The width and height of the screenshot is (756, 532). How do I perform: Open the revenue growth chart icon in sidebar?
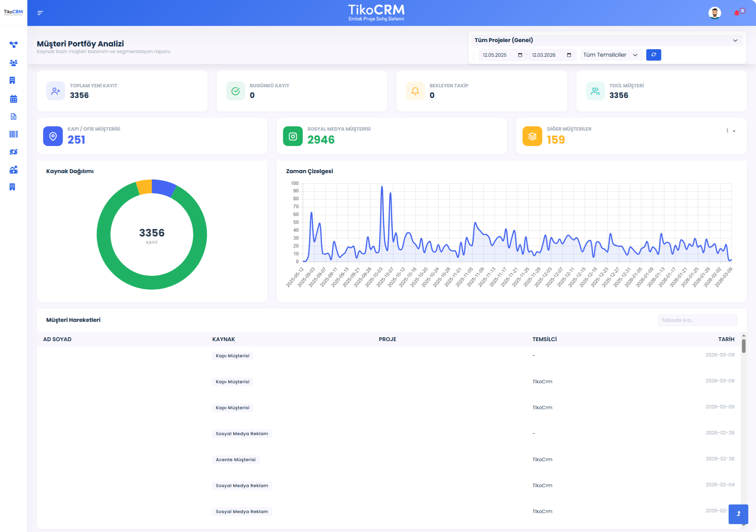point(13,170)
